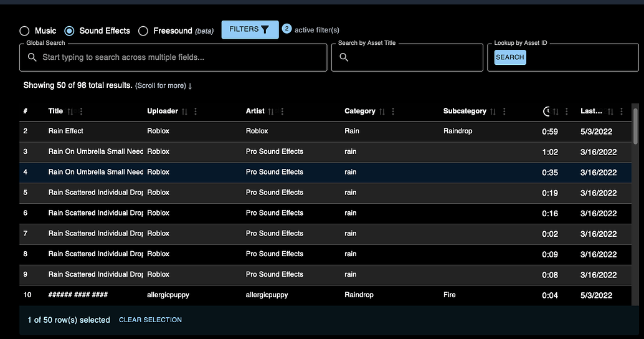Click the Asset Title search magnifier icon

tap(344, 57)
